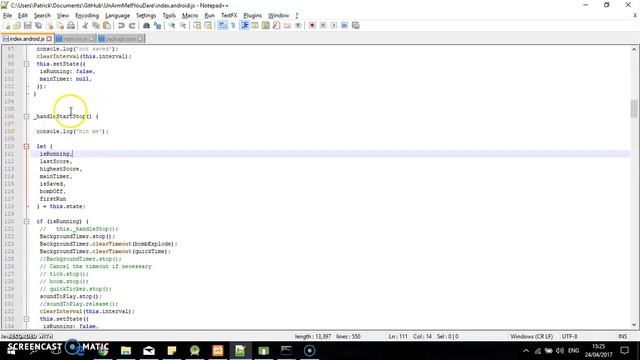
Task: Open the function list panel icon
Action: point(276,26)
